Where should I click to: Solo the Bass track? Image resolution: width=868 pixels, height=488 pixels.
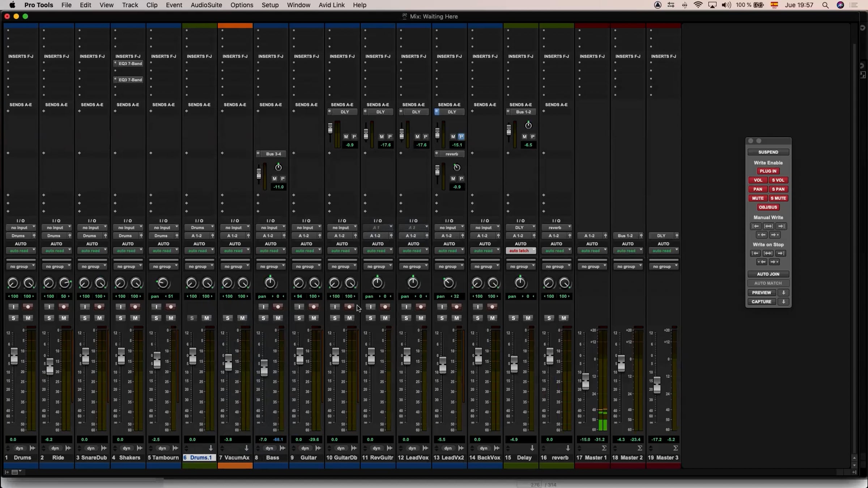pos(263,318)
